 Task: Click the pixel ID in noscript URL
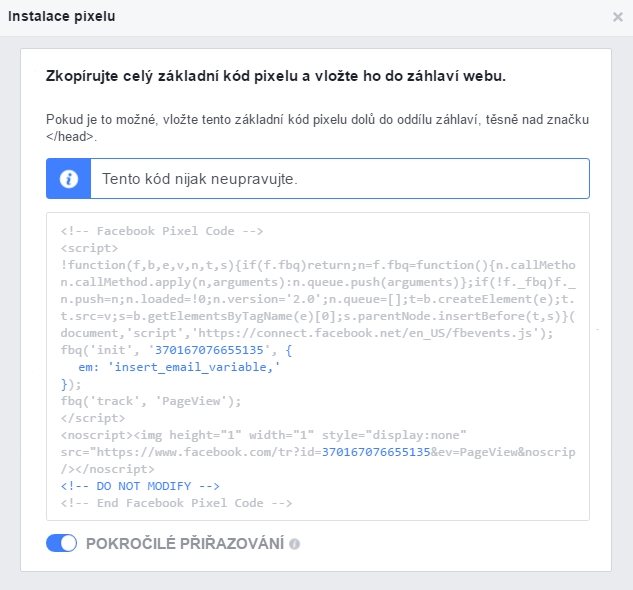coord(376,452)
